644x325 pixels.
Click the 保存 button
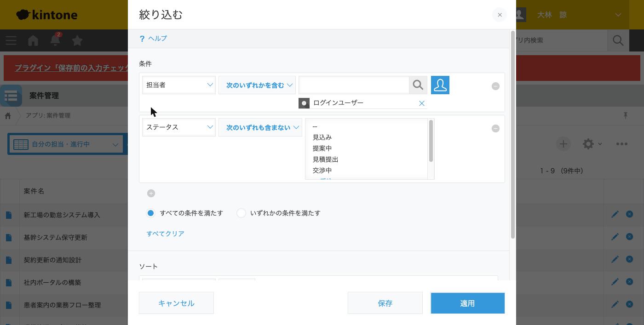[385, 303]
